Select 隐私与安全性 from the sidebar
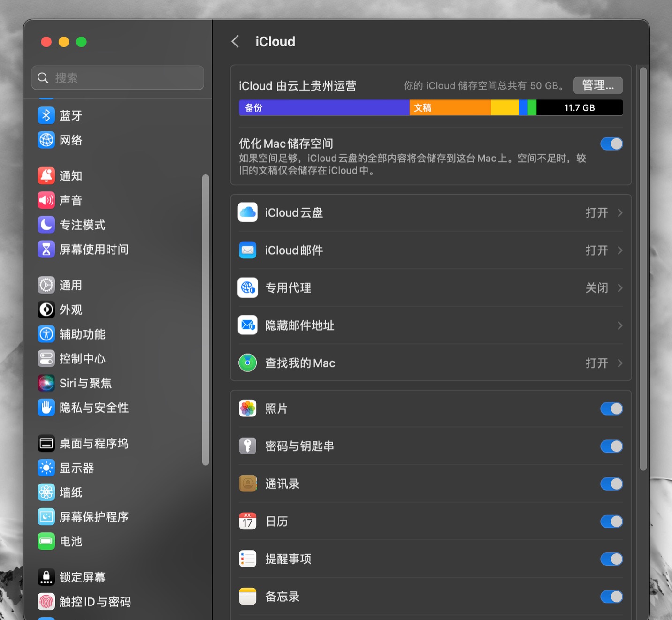The height and width of the screenshot is (620, 672). pos(93,408)
